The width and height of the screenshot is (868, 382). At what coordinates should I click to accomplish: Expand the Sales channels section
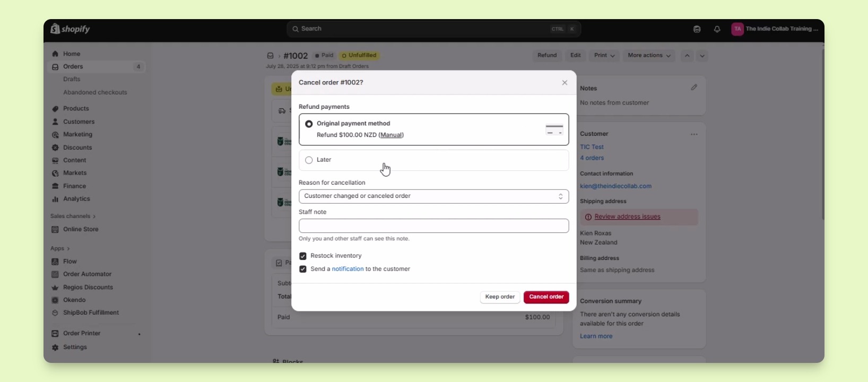(73, 216)
